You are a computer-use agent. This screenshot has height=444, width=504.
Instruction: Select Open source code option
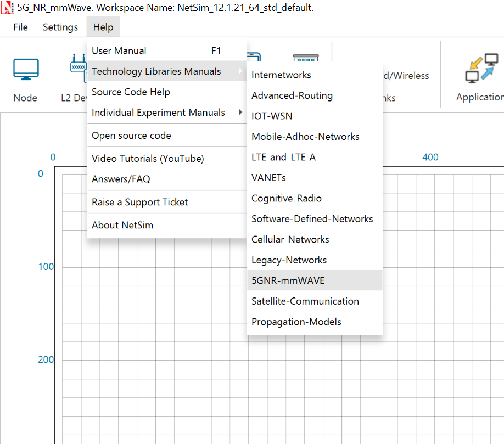[x=166, y=136]
